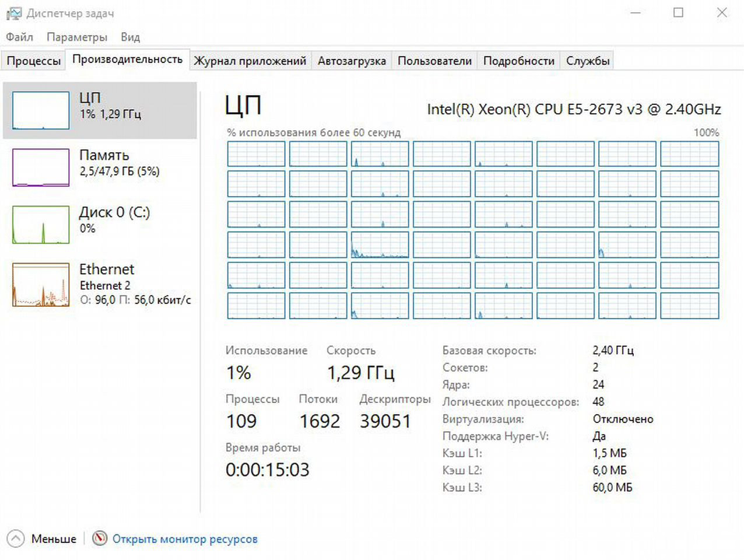Click the Процессы count 109

(x=241, y=421)
